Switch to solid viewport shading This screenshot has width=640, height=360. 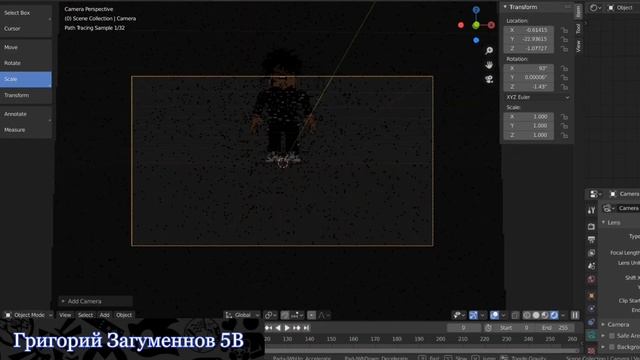(x=536, y=315)
